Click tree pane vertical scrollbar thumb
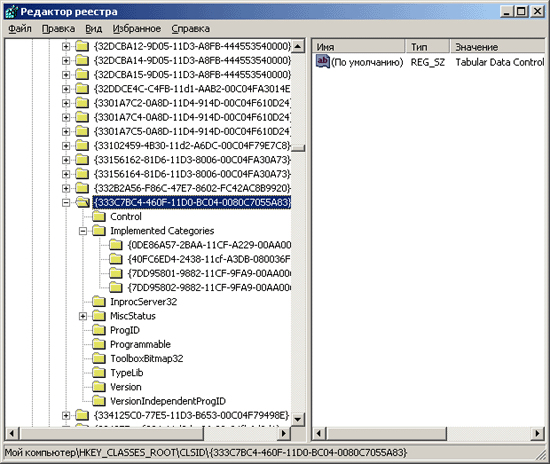 [298, 148]
